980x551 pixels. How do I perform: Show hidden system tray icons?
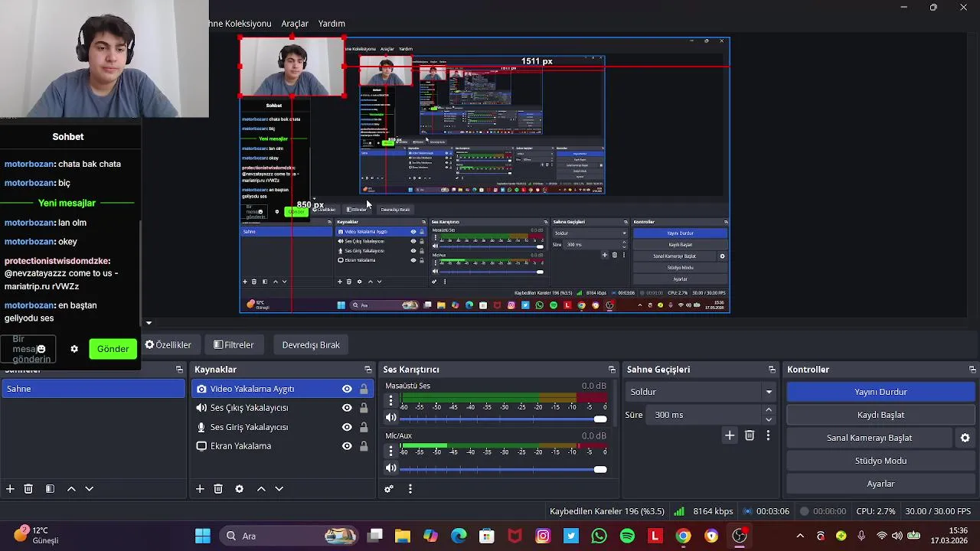click(800, 536)
